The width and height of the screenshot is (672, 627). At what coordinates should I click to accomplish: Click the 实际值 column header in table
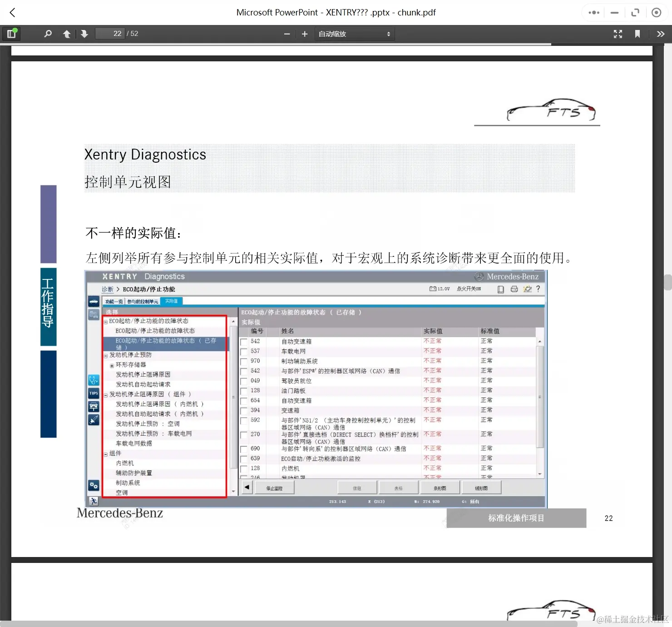(x=433, y=331)
